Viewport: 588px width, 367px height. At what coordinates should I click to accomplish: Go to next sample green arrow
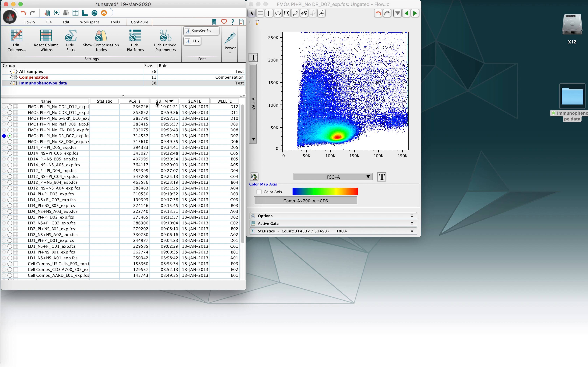(x=415, y=13)
